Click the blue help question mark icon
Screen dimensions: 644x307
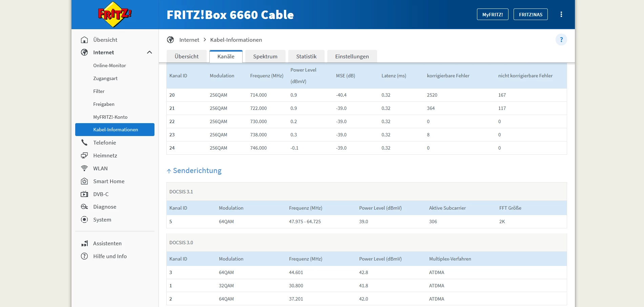(561, 40)
